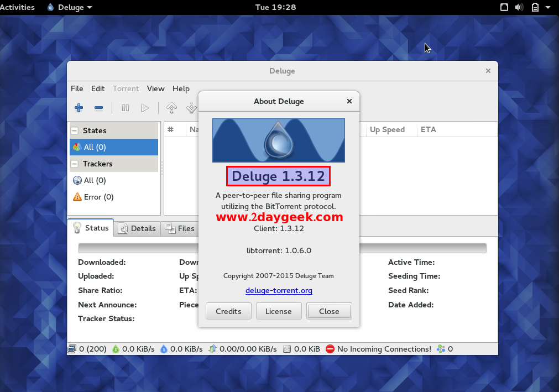Click the "Seed Rank:" label
559x392 pixels.
coord(409,290)
